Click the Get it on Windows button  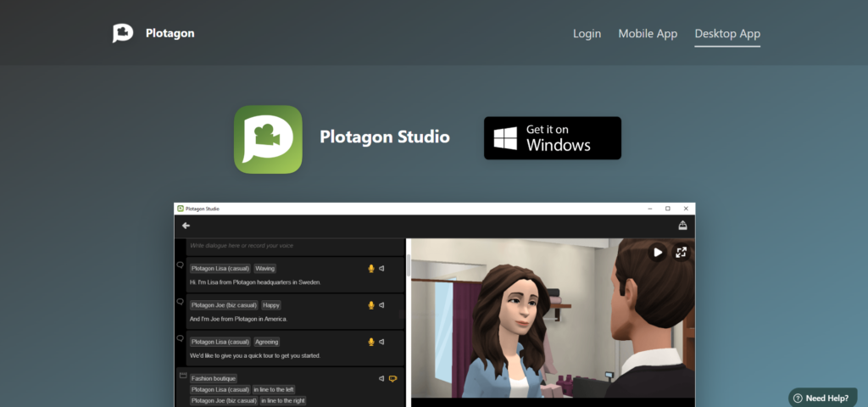(553, 138)
